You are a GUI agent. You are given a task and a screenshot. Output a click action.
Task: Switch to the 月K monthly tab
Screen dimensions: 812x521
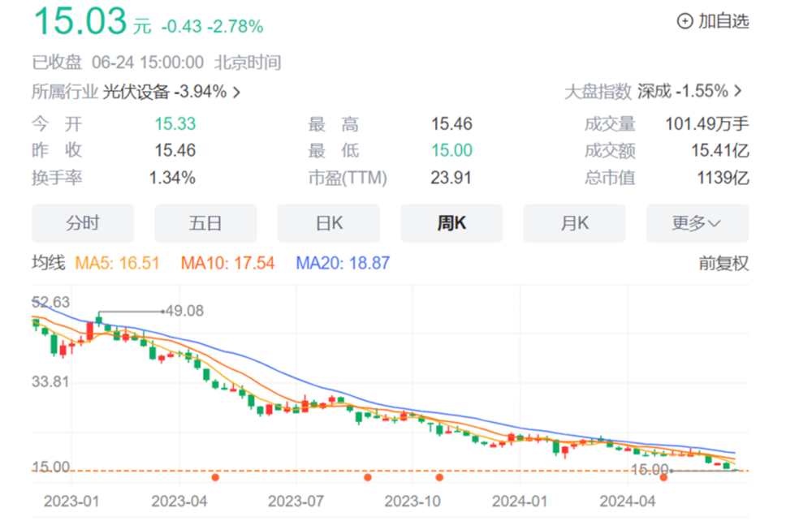click(574, 223)
